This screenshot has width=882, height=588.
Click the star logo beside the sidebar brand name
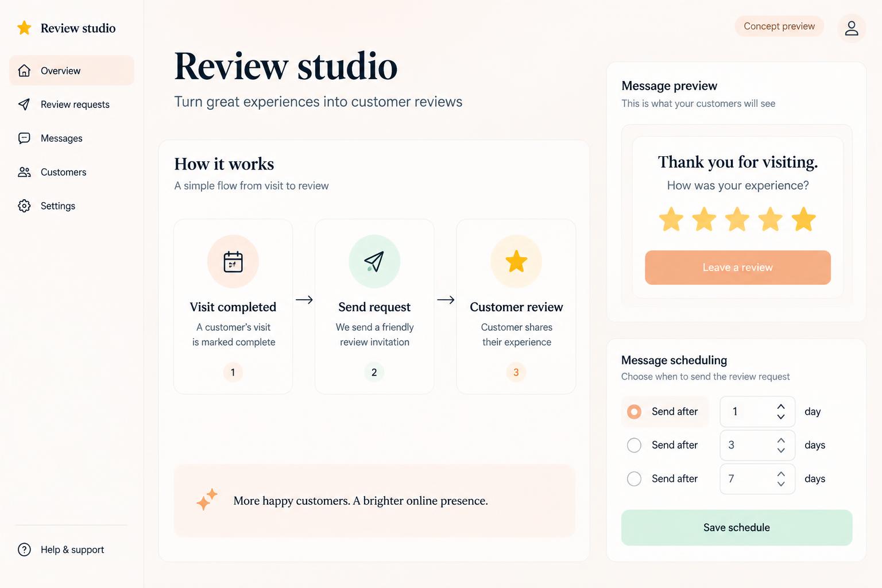coord(24,28)
